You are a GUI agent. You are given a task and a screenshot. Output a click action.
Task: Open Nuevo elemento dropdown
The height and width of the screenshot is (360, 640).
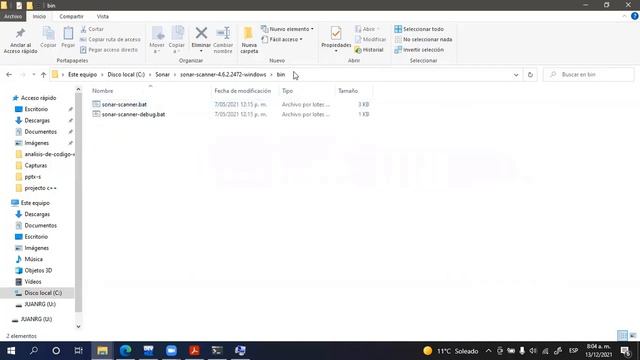288,29
